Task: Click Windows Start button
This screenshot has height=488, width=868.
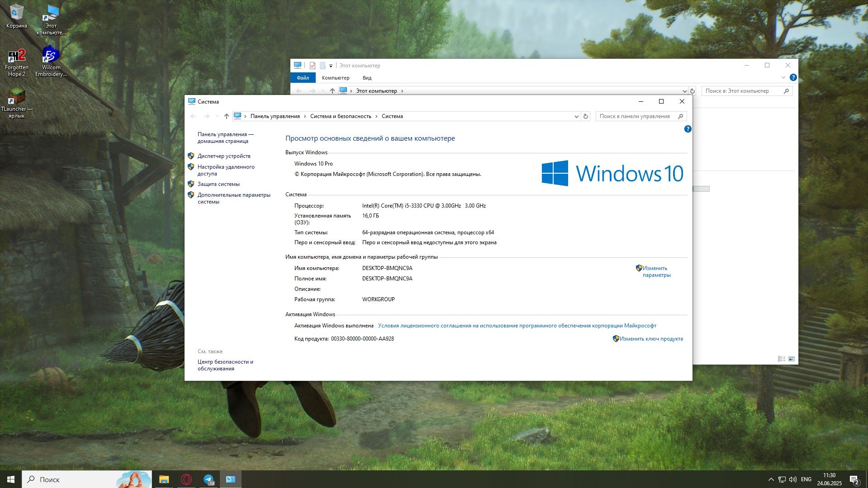Action: pyautogui.click(x=11, y=479)
